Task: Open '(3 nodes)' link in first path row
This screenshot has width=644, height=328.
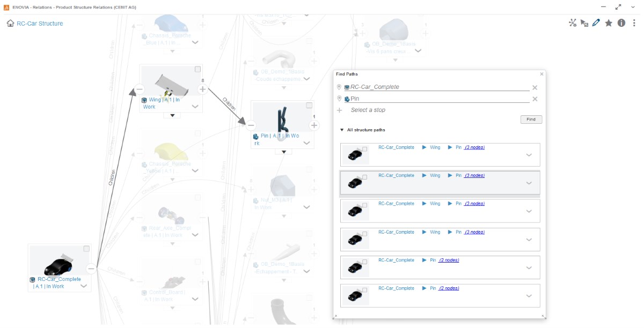Action: click(474, 147)
